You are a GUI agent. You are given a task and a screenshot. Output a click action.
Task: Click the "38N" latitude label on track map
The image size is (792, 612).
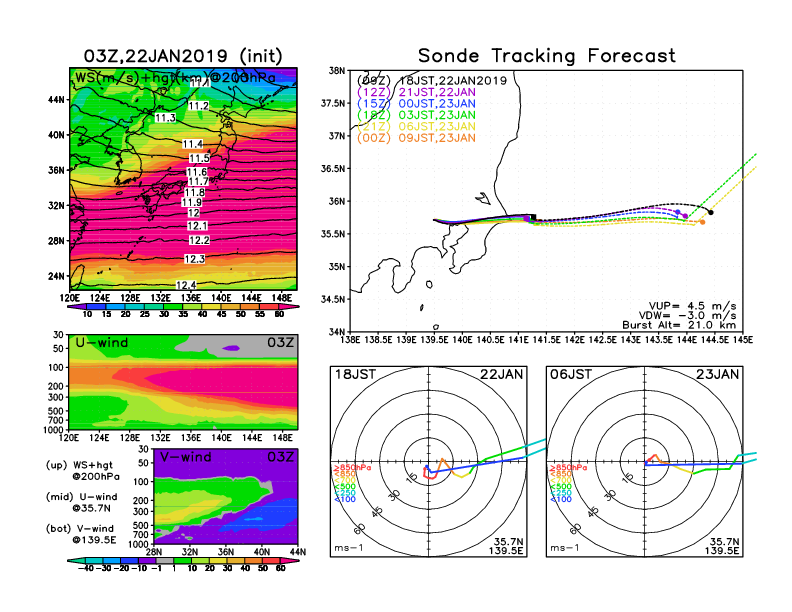pyautogui.click(x=336, y=71)
